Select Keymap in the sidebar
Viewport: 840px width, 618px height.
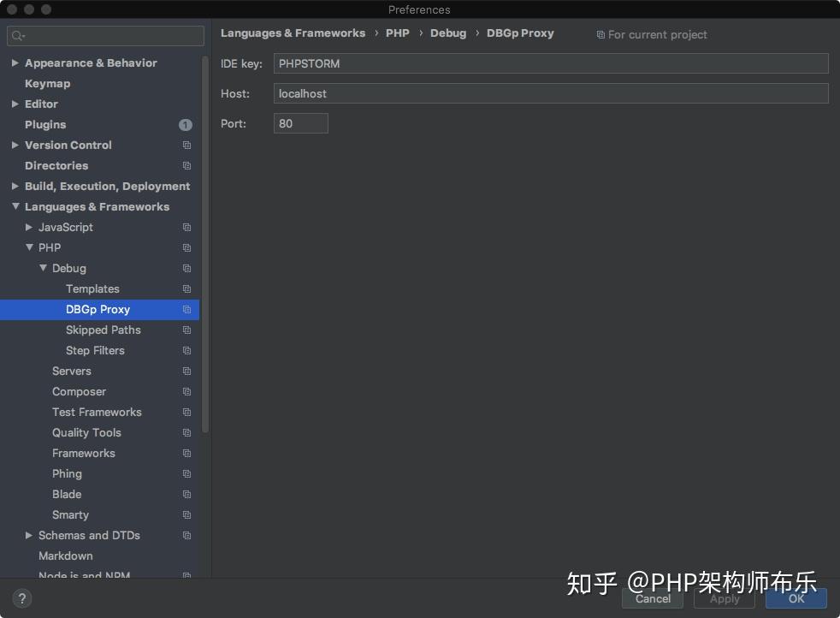point(47,83)
